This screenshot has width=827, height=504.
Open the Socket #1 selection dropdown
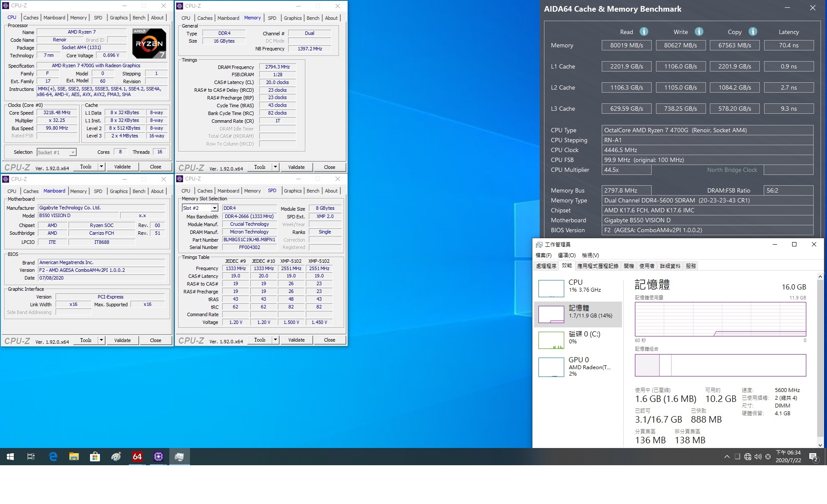tap(73, 152)
